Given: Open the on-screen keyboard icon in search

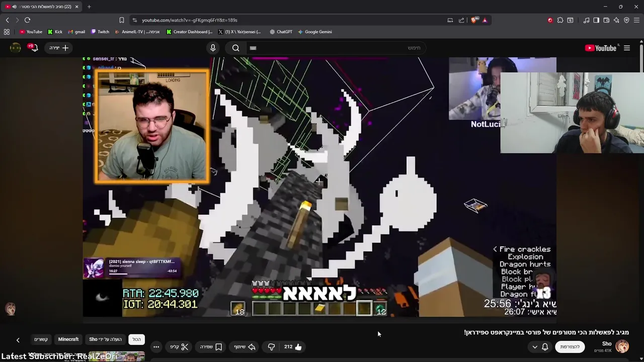Looking at the screenshot, I should (253, 48).
